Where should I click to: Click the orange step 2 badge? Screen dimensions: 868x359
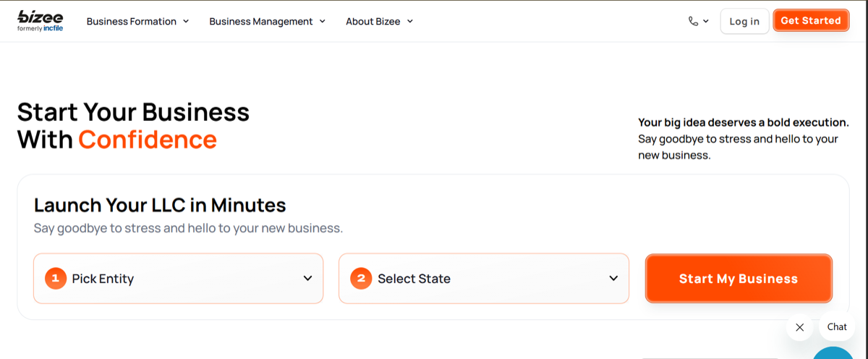[361, 278]
